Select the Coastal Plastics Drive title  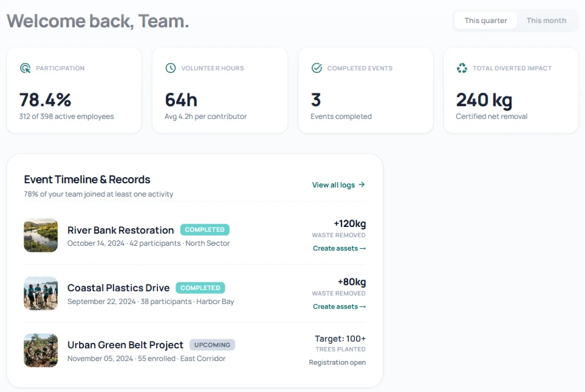pyautogui.click(x=118, y=288)
